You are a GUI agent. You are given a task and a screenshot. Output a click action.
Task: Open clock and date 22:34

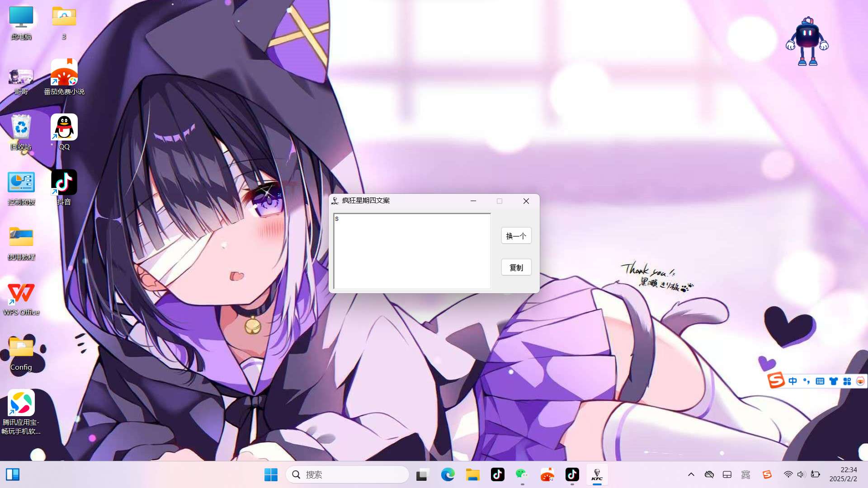(x=844, y=474)
